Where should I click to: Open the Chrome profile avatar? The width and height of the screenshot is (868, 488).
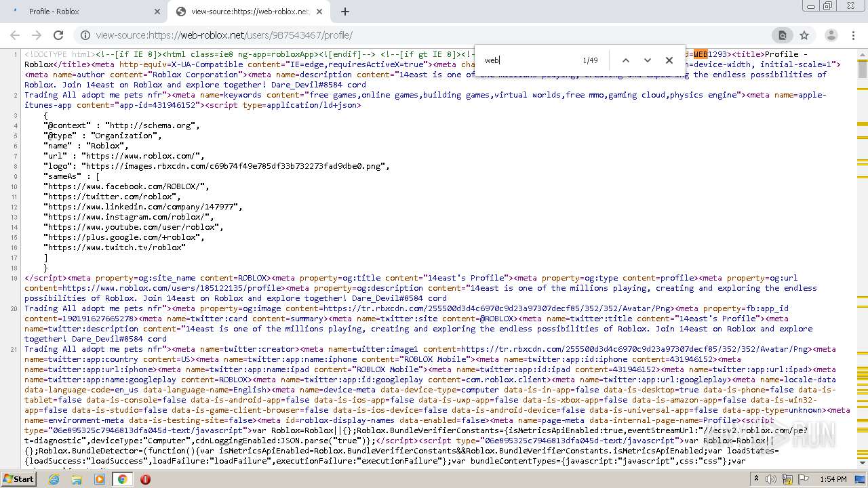click(831, 35)
